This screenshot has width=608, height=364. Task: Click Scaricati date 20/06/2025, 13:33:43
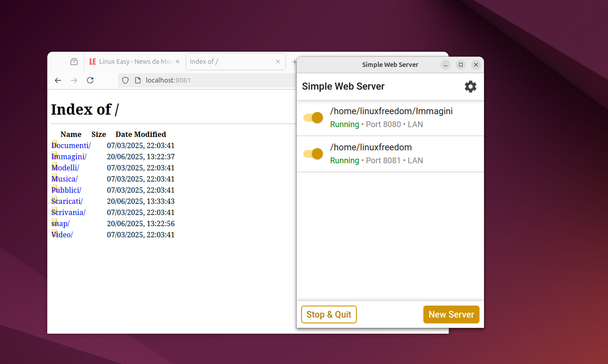click(141, 201)
